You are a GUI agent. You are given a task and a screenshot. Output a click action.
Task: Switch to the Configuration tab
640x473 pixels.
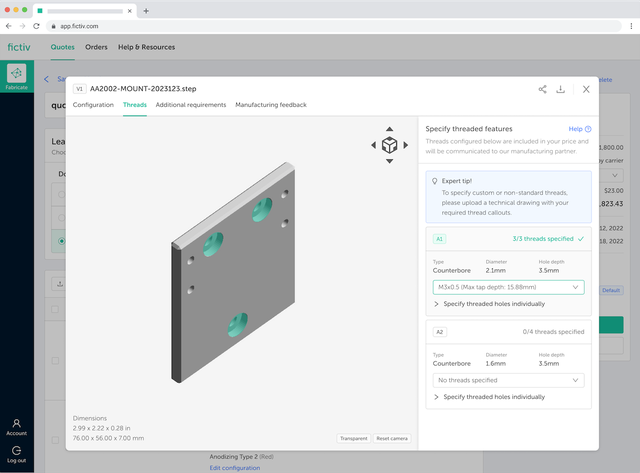point(93,105)
